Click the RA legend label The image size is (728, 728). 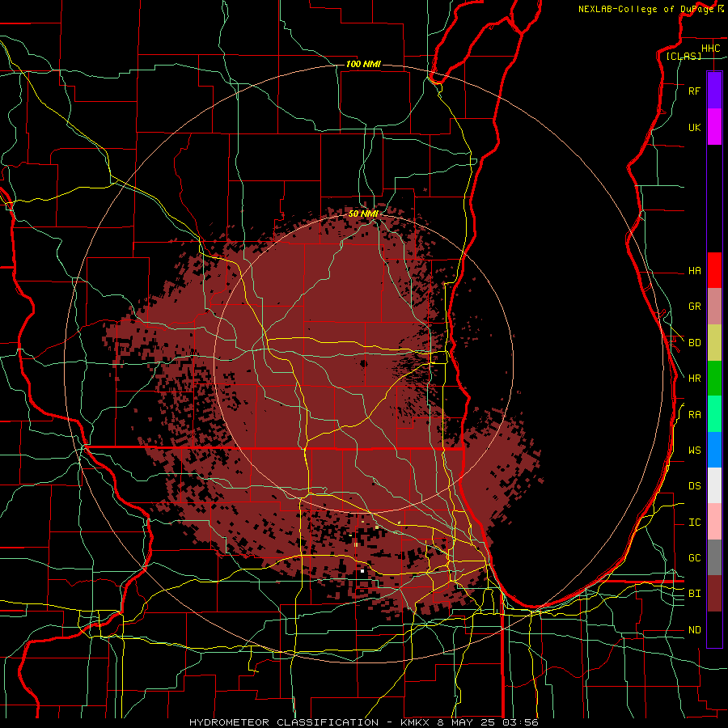[x=694, y=415]
